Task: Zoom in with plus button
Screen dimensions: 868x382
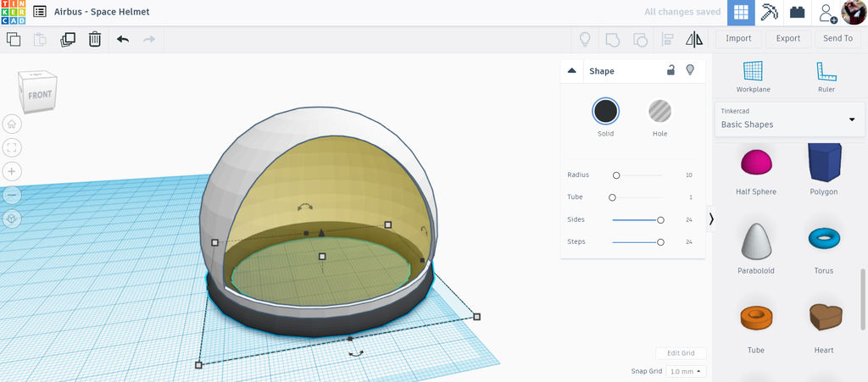Action: tap(12, 171)
